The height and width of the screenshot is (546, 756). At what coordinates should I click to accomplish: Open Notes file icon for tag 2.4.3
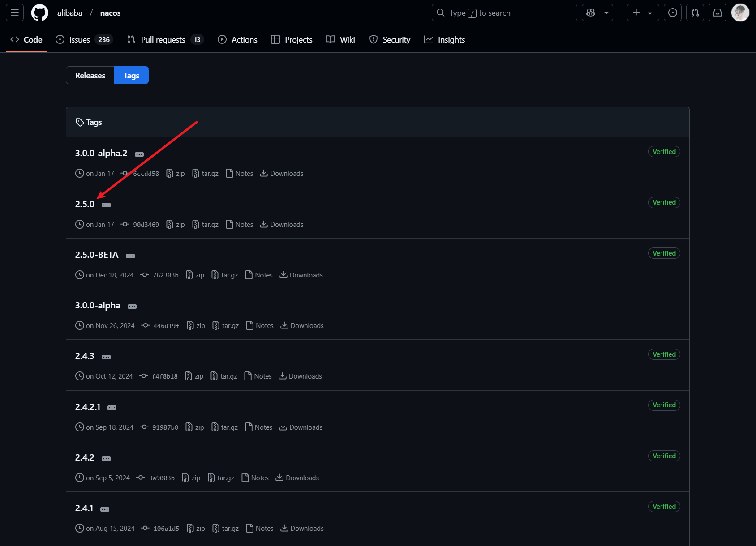(248, 376)
